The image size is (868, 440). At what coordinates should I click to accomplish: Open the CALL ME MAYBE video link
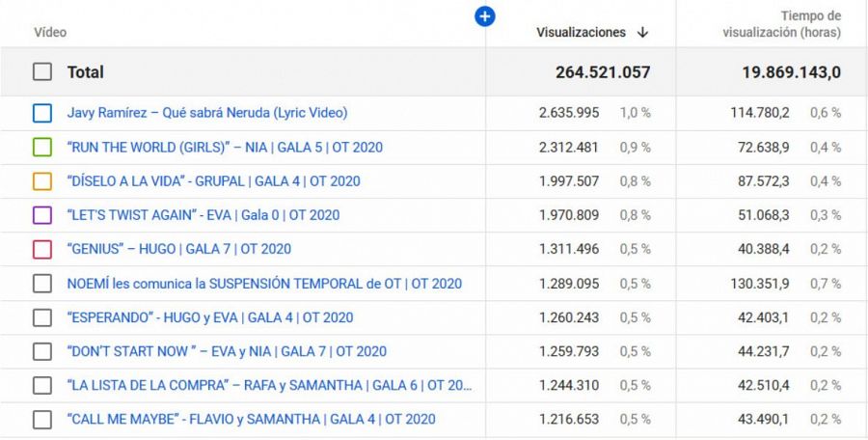click(251, 420)
